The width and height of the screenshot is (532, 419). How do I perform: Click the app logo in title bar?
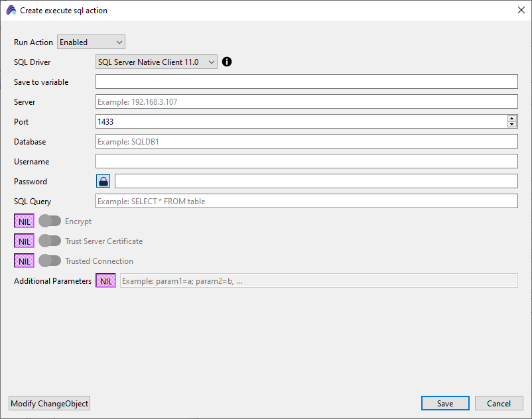[11, 11]
